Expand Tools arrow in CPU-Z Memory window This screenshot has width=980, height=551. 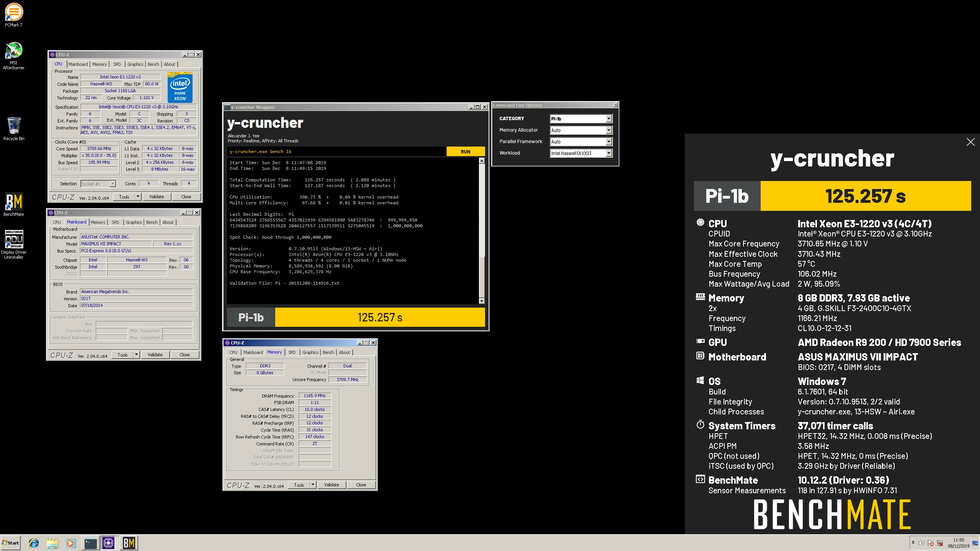pos(313,485)
